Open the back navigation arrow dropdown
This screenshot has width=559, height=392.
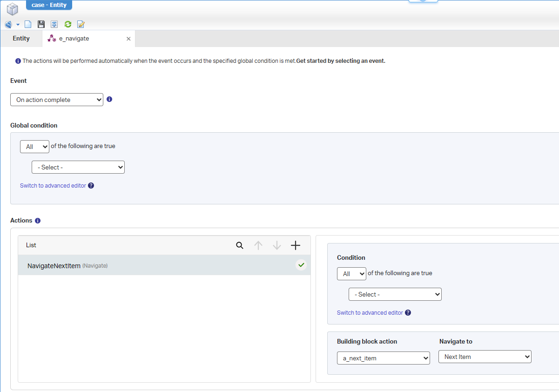tap(18, 25)
